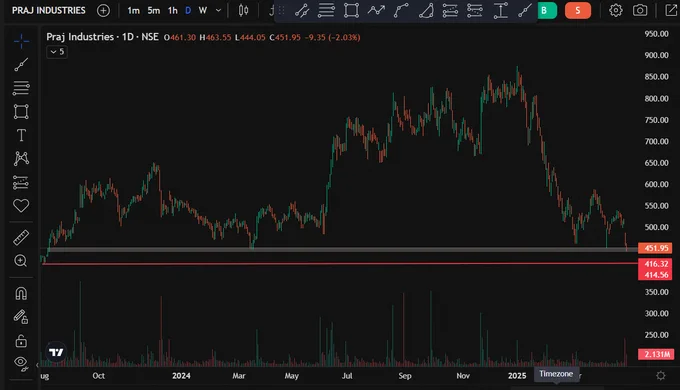Switch to 1h timeframe

pyautogui.click(x=173, y=10)
